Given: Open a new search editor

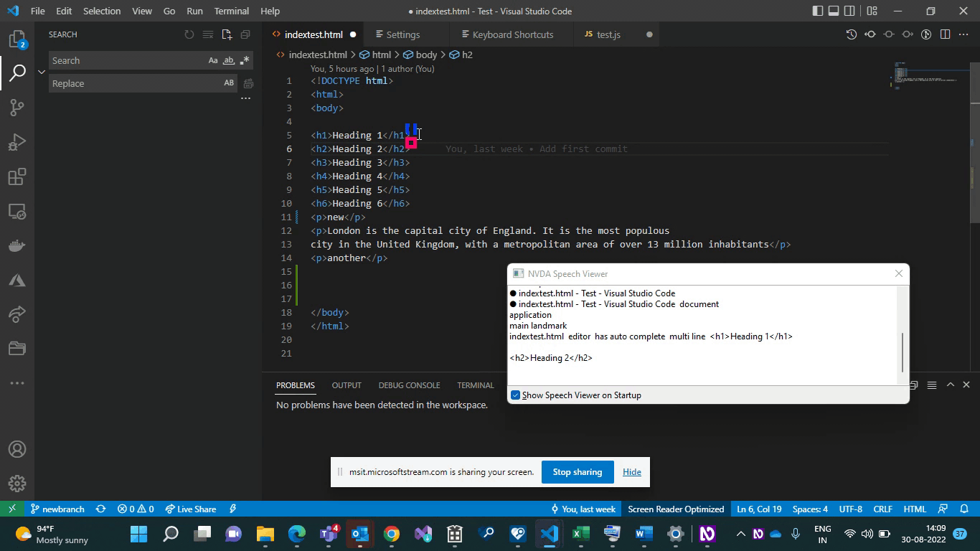Looking at the screenshot, I should 227,34.
